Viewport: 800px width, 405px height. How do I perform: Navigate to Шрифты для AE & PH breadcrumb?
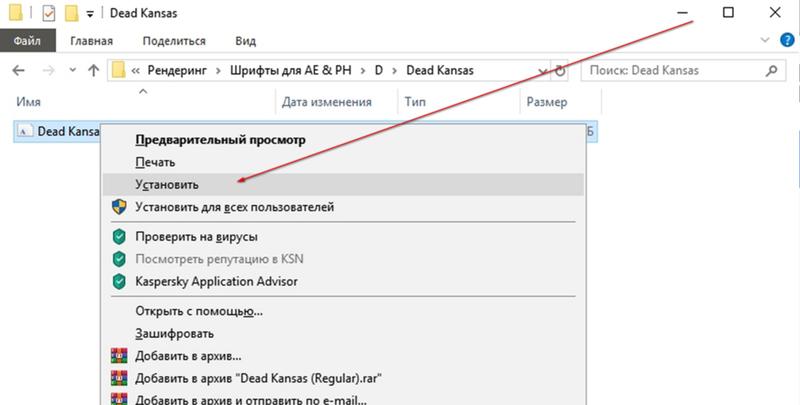pos(291,70)
